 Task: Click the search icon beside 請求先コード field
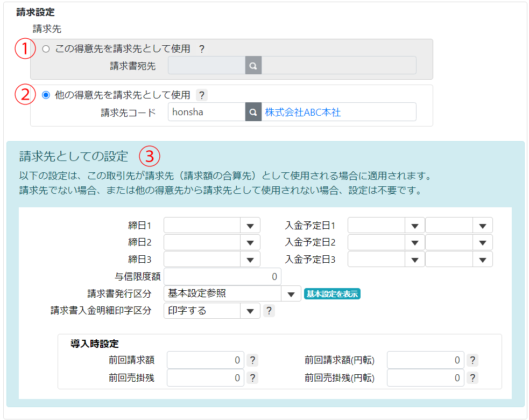pos(253,113)
